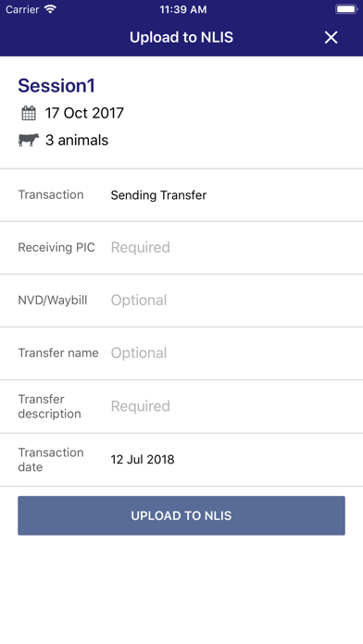Tap the cattle icon beside 3 animals

(29, 140)
